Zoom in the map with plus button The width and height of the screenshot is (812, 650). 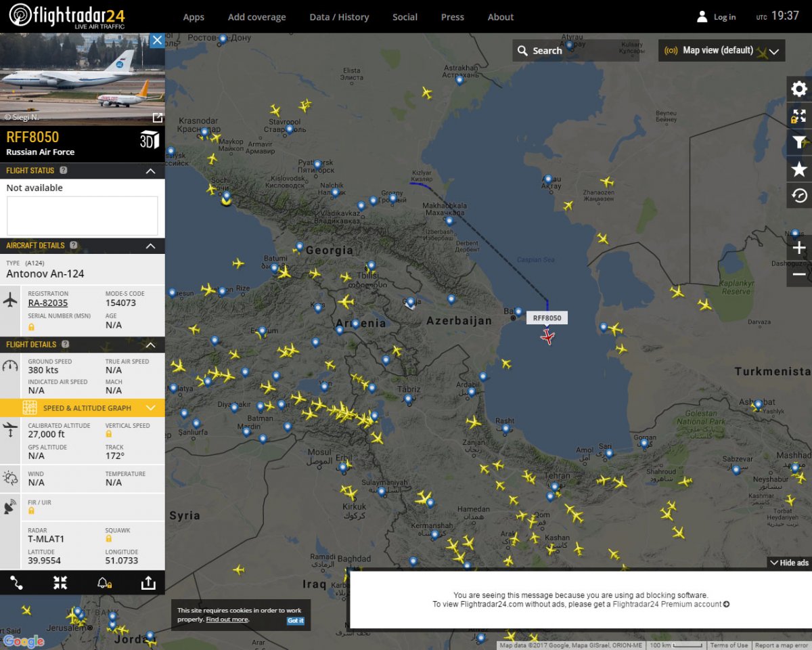tap(799, 248)
